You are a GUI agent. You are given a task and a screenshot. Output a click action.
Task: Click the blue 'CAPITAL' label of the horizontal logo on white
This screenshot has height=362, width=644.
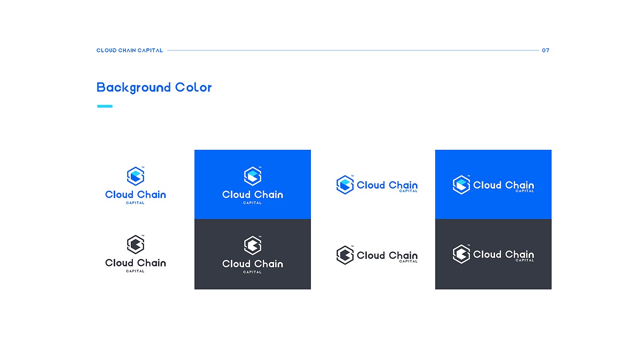coord(409,191)
